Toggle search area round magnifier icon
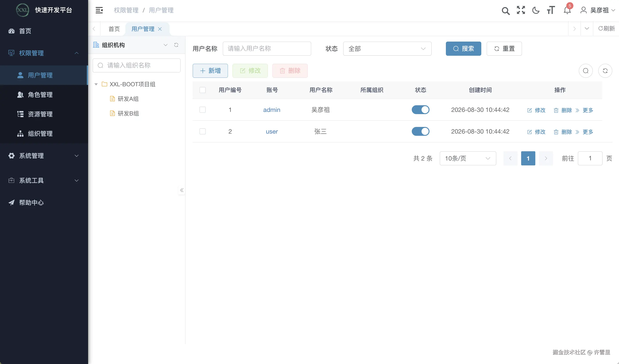 tap(586, 71)
